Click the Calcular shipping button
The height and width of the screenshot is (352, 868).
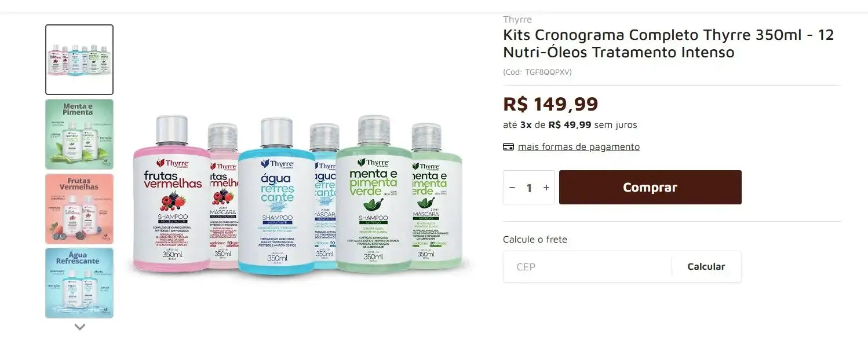(x=706, y=267)
